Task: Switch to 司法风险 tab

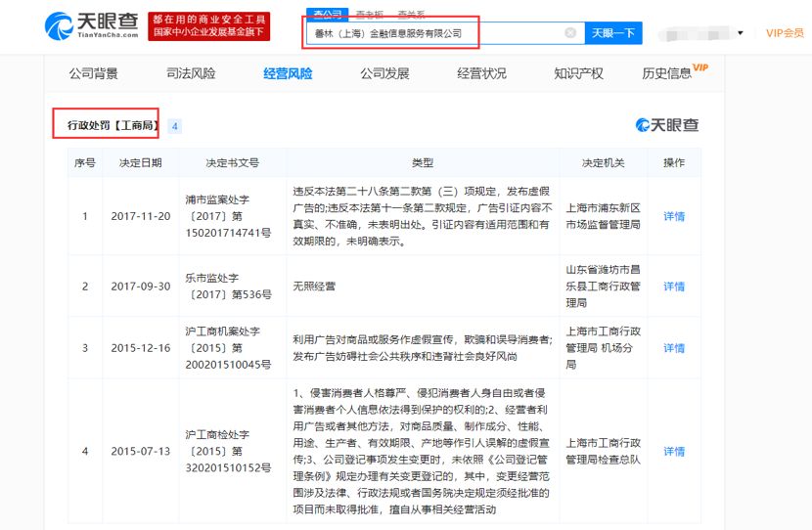Action: (191, 73)
